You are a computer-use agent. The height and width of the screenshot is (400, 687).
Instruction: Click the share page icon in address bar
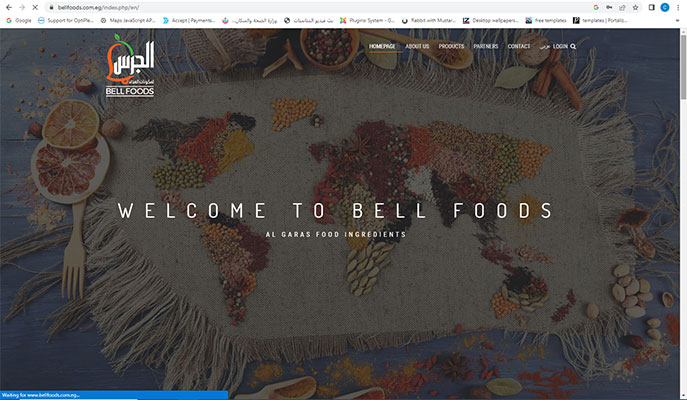pyautogui.click(x=622, y=7)
